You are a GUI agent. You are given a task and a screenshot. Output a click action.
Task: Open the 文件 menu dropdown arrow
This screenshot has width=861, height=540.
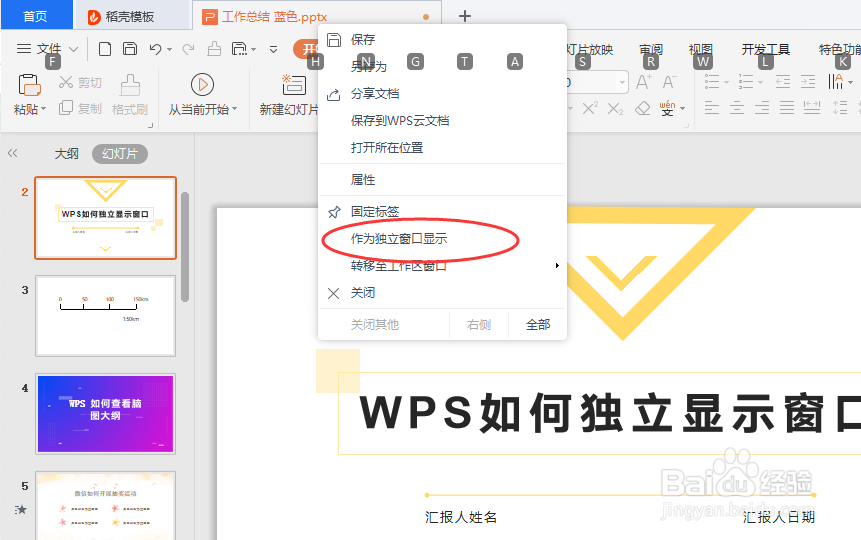click(x=74, y=49)
